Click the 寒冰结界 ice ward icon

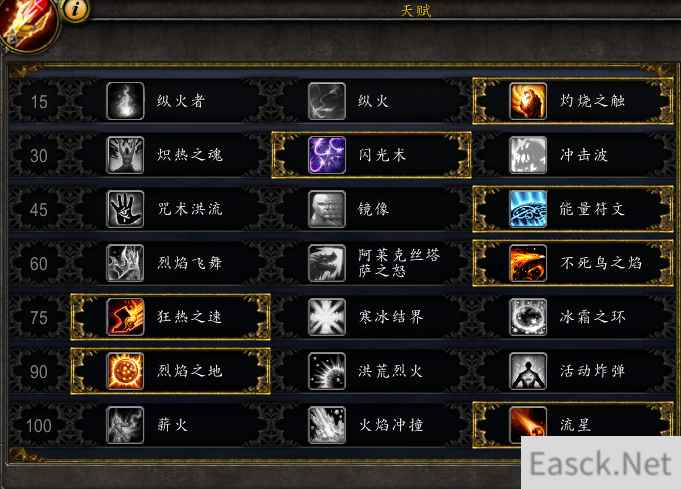pos(327,317)
